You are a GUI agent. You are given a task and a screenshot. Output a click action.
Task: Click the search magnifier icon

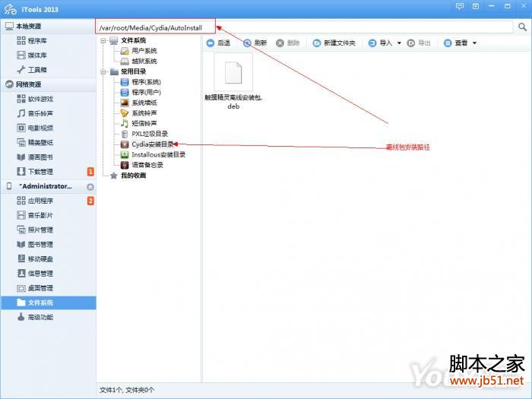pyautogui.click(x=522, y=27)
